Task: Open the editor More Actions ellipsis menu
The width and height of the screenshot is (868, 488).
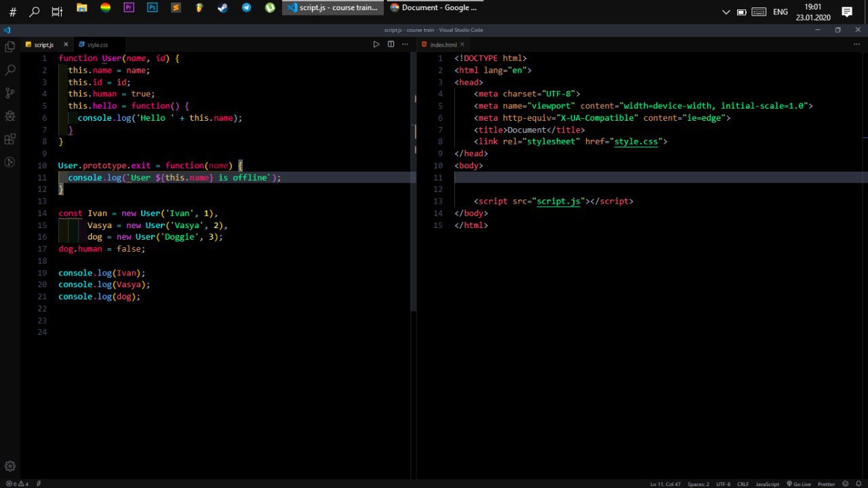Action: [x=405, y=44]
